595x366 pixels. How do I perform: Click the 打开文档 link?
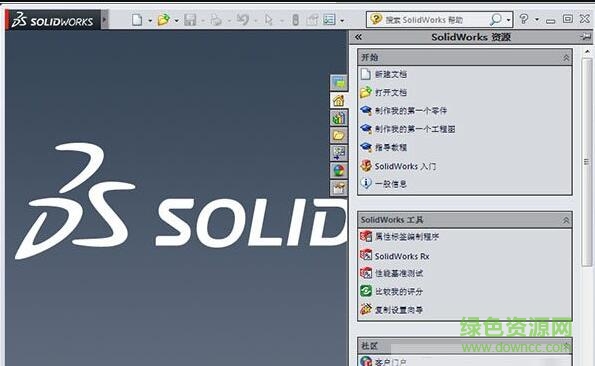tap(391, 93)
